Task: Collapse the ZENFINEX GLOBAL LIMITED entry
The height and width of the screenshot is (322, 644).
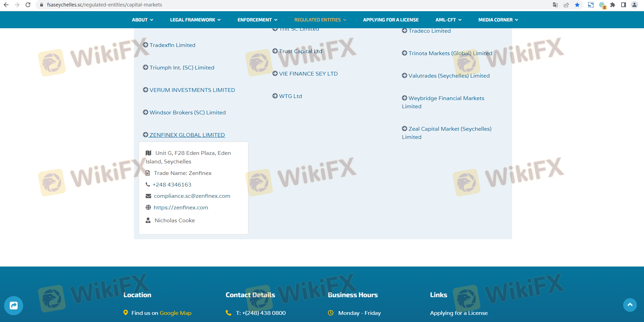Action: click(187, 135)
